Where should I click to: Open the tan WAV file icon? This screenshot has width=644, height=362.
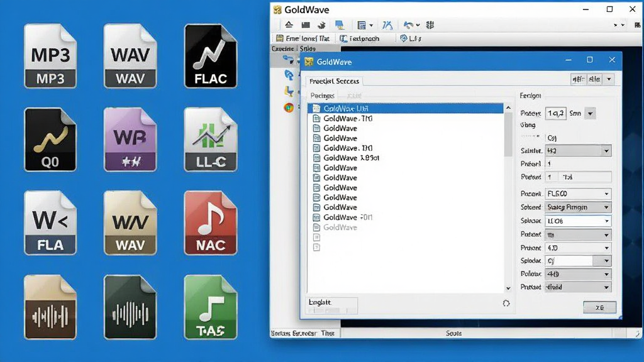[130, 223]
